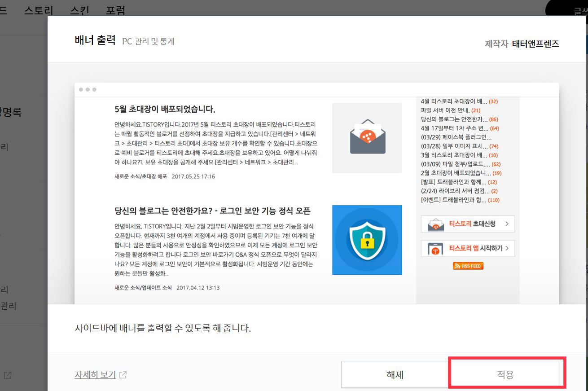The width and height of the screenshot is (588, 391).
Task: Click category text 새로운 소식/업데이트 소식
Action: pyautogui.click(x=143, y=288)
